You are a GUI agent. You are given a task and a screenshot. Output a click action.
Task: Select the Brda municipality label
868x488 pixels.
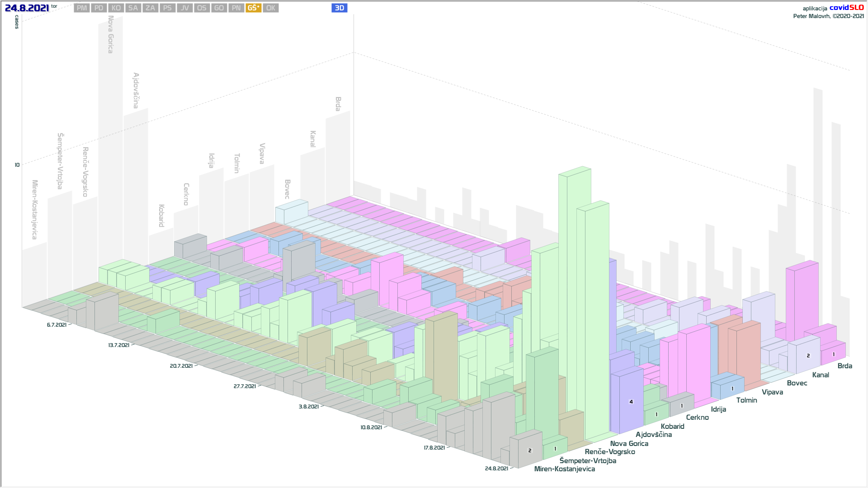pyautogui.click(x=844, y=366)
